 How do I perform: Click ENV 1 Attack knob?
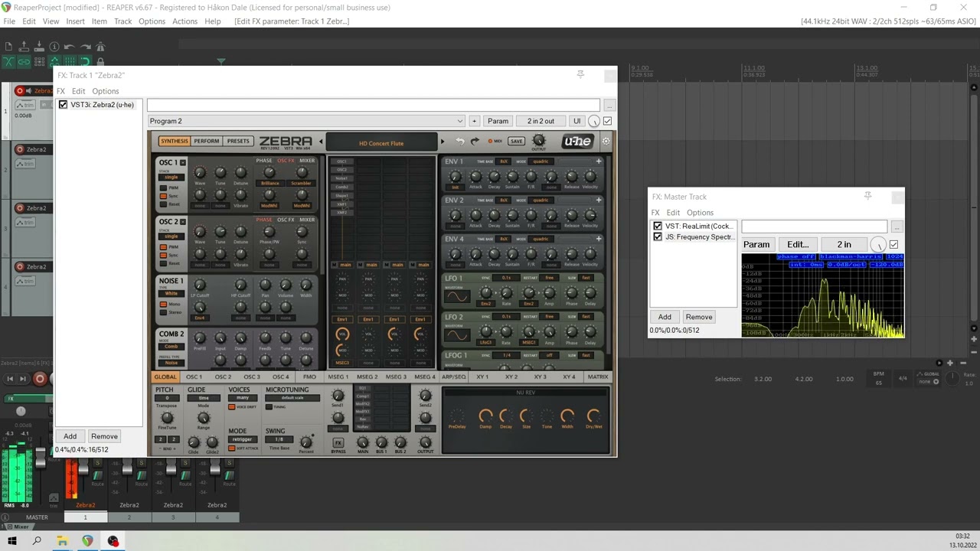click(475, 178)
